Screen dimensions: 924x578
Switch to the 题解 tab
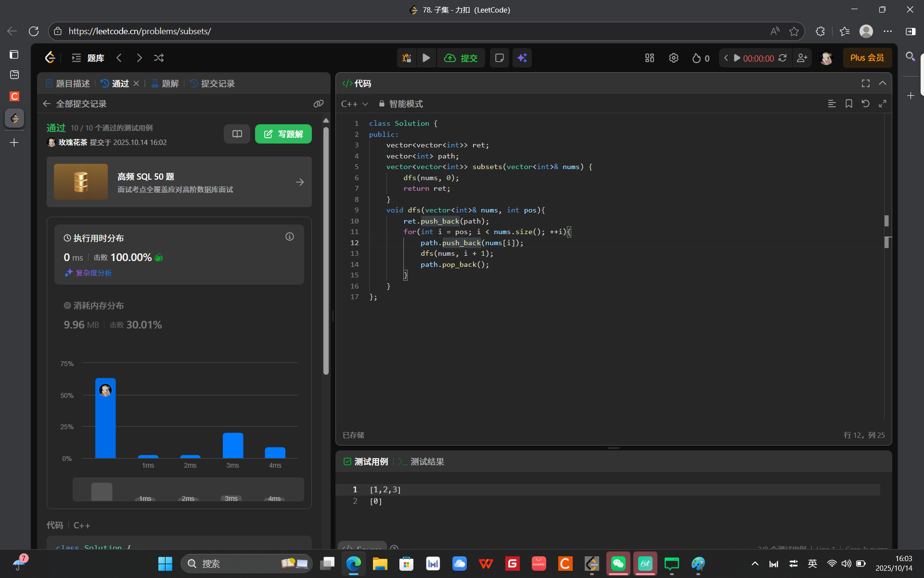pyautogui.click(x=165, y=83)
